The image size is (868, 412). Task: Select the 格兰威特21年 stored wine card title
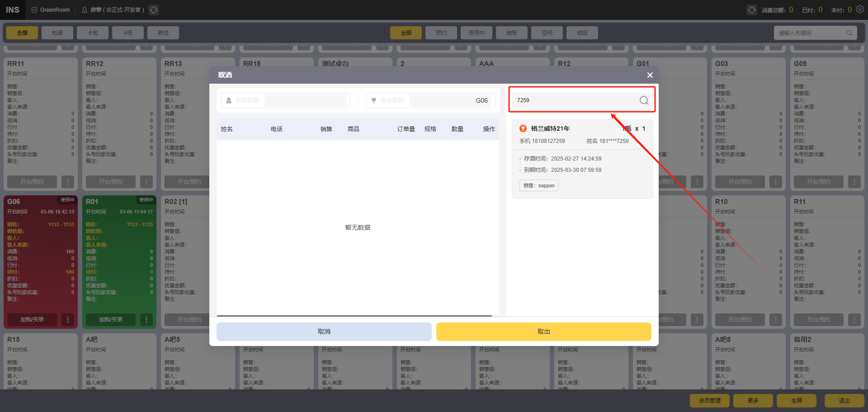tap(550, 128)
